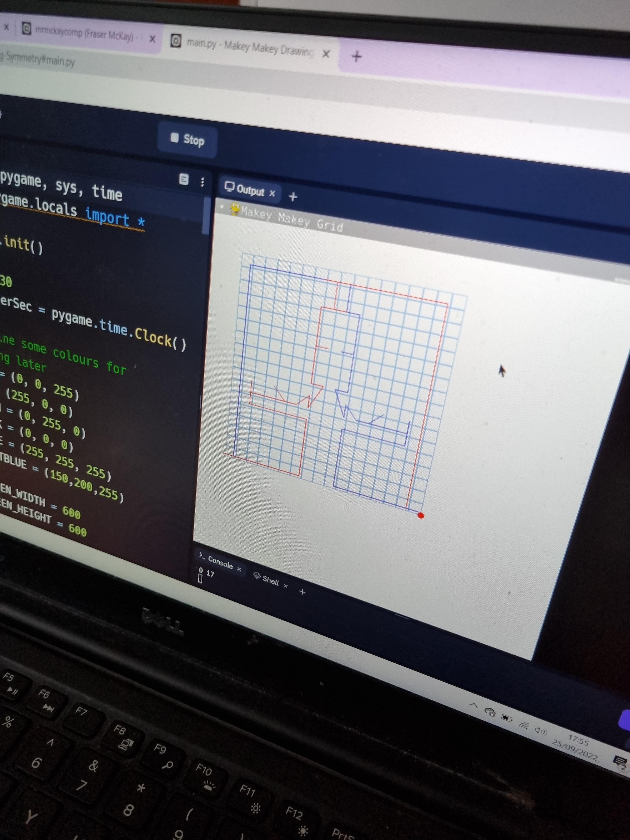Close the main.py Makey Makey browser tab

pyautogui.click(x=326, y=54)
